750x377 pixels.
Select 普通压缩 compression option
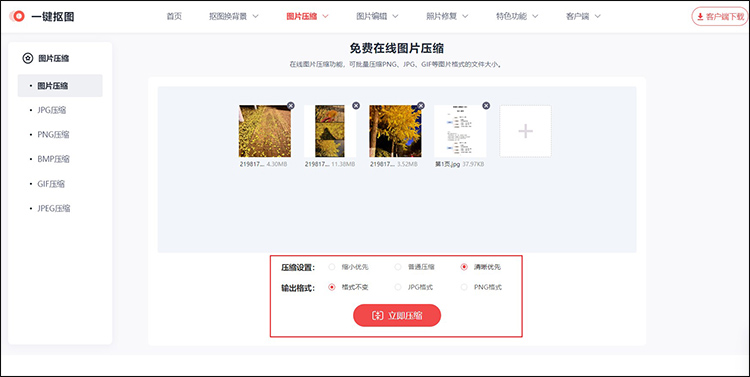[x=398, y=267]
